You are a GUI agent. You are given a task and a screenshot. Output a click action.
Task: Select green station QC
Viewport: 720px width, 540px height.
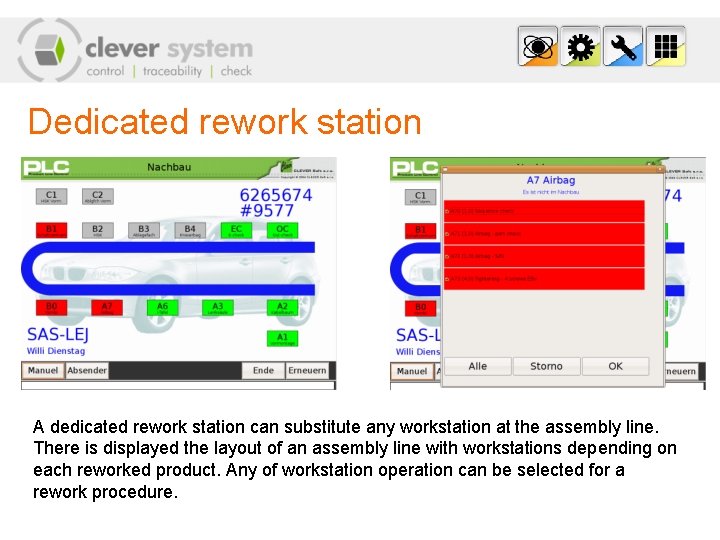pos(282,230)
